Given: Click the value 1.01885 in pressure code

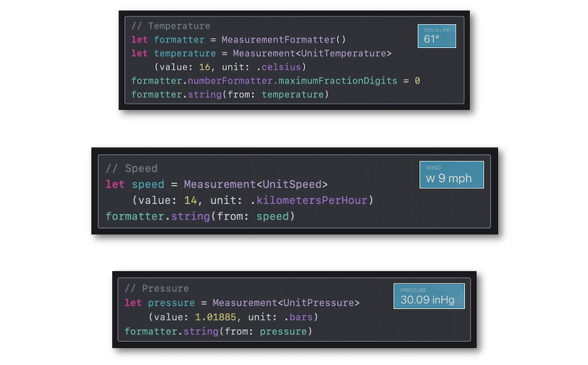Looking at the screenshot, I should [x=215, y=317].
